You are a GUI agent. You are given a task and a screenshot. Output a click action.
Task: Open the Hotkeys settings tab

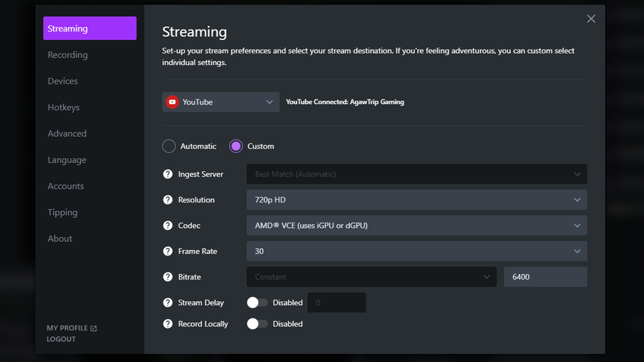point(64,107)
